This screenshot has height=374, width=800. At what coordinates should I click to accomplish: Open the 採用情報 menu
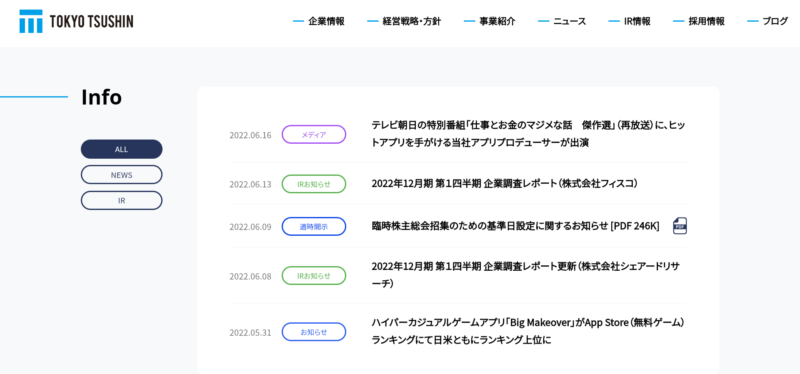pyautogui.click(x=706, y=21)
